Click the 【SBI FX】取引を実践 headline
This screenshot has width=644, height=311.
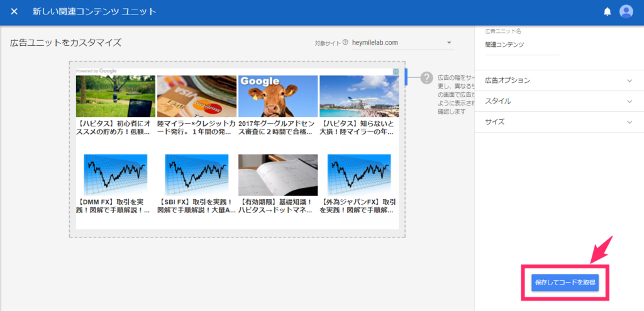(196, 206)
